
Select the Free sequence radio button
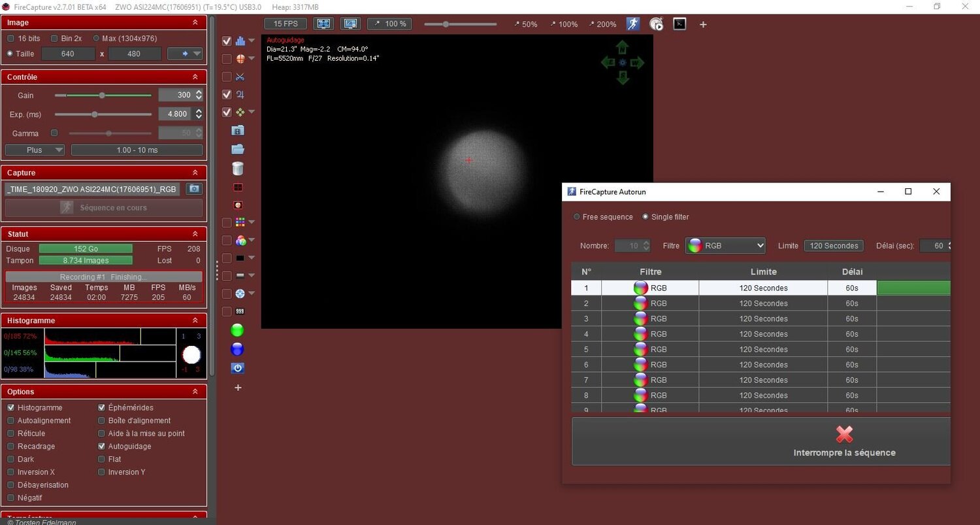tap(576, 216)
